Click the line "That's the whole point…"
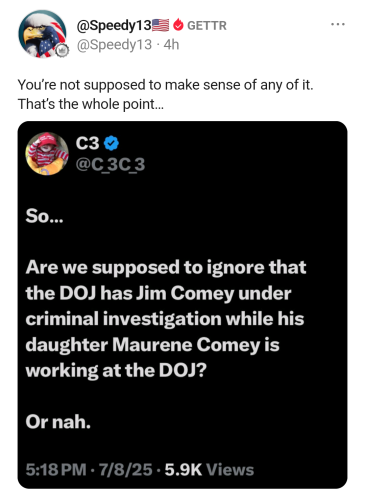365x500 pixels. (91, 104)
